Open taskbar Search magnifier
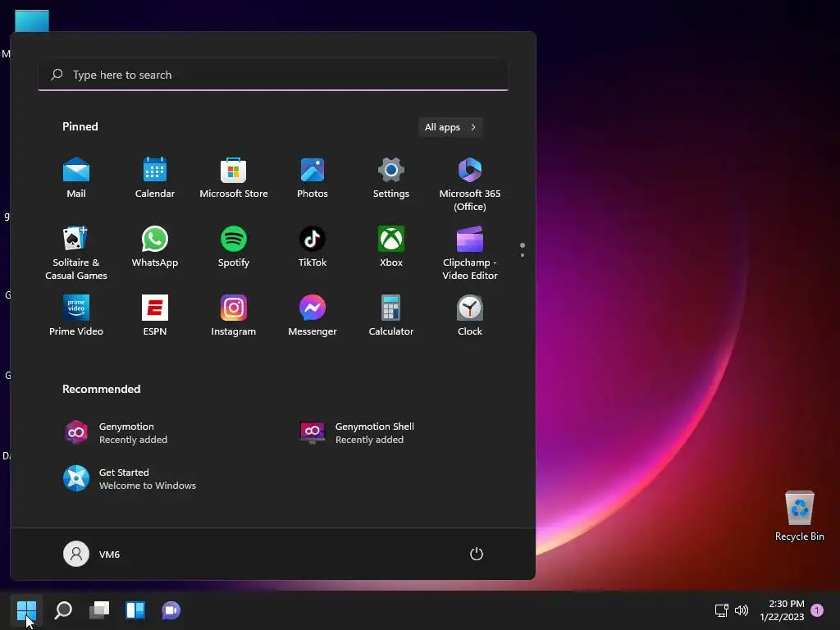Viewport: 840px width, 630px height. point(63,610)
